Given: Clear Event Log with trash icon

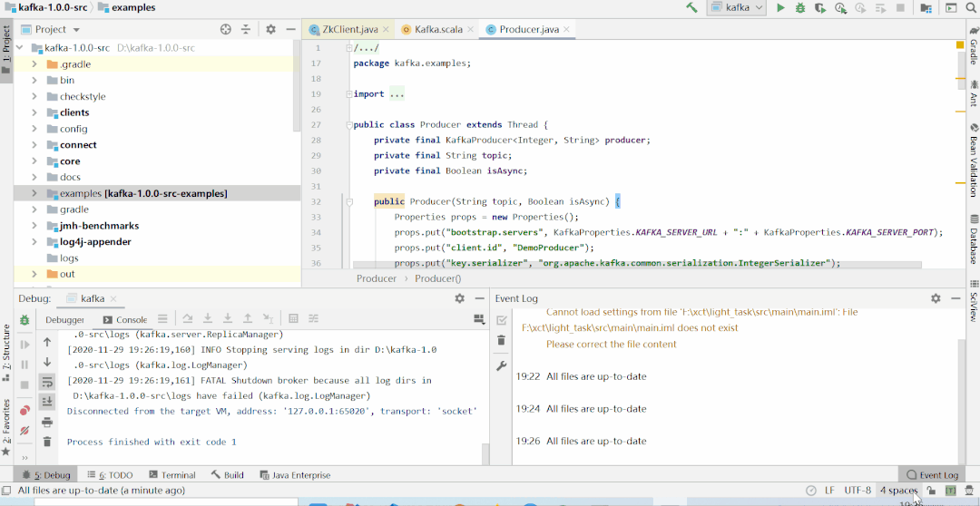Looking at the screenshot, I should [501, 340].
